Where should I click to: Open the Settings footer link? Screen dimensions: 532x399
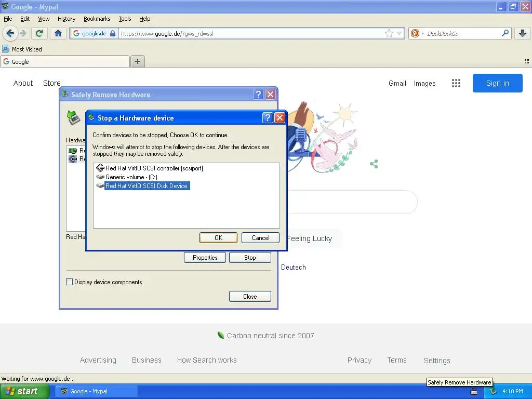[437, 361]
